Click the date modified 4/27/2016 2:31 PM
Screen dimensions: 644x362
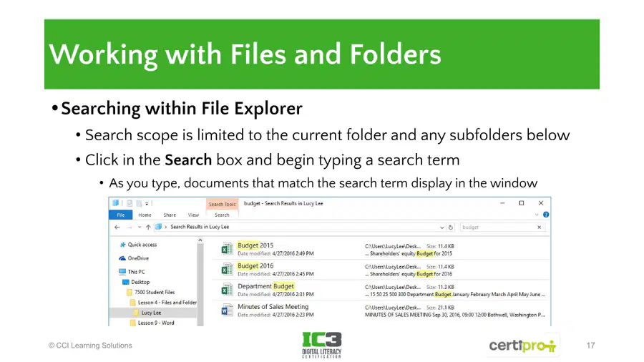pos(293,294)
